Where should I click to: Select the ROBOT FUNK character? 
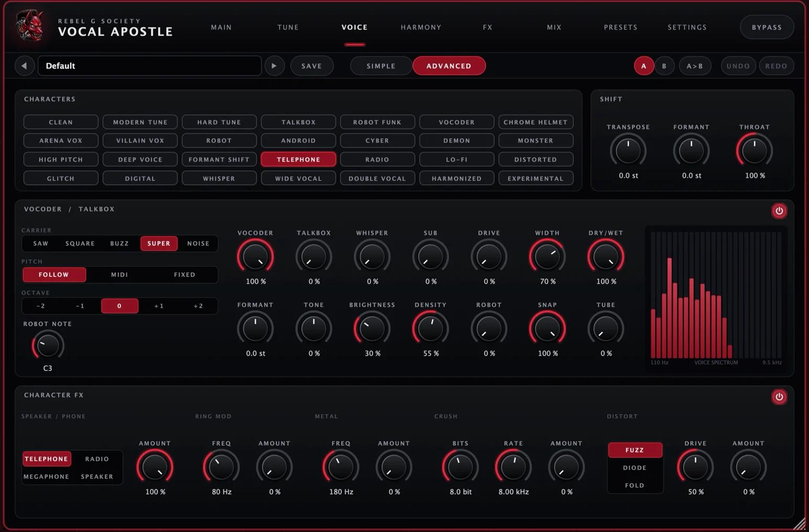pyautogui.click(x=377, y=122)
